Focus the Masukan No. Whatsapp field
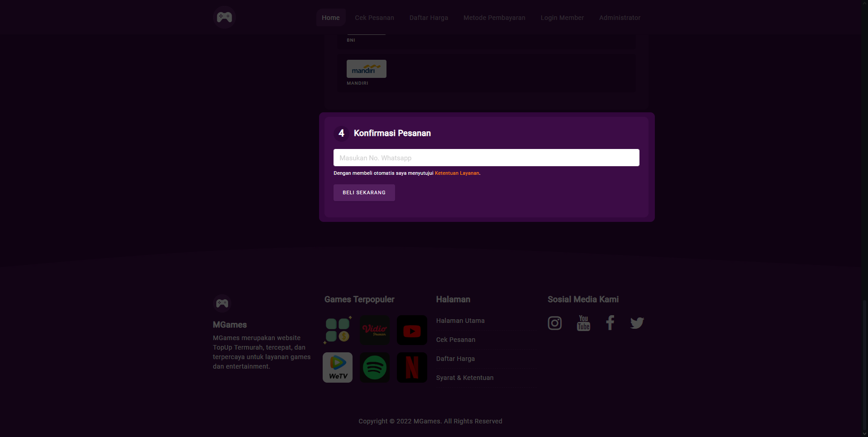 point(486,158)
